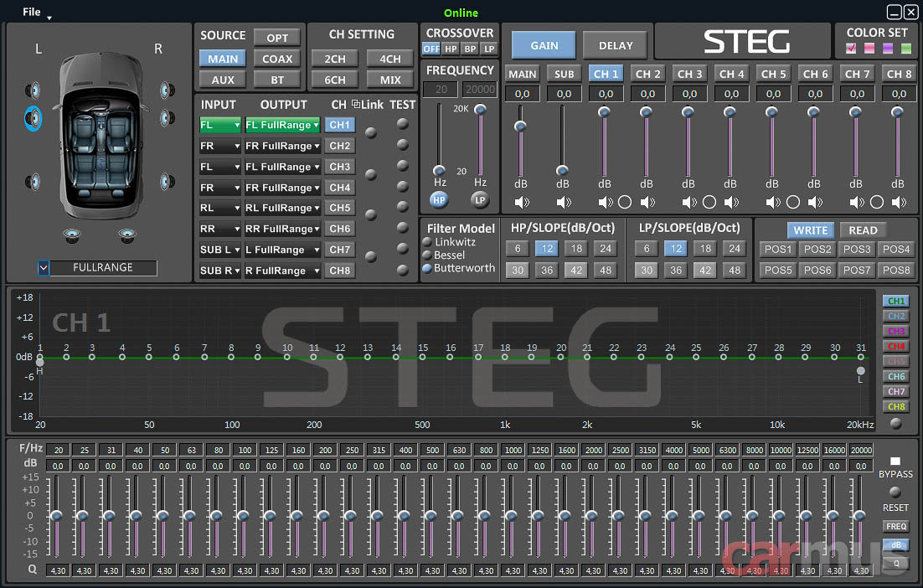Click the pink color set swatch
Screen dimensions: 923x588
[x=869, y=49]
